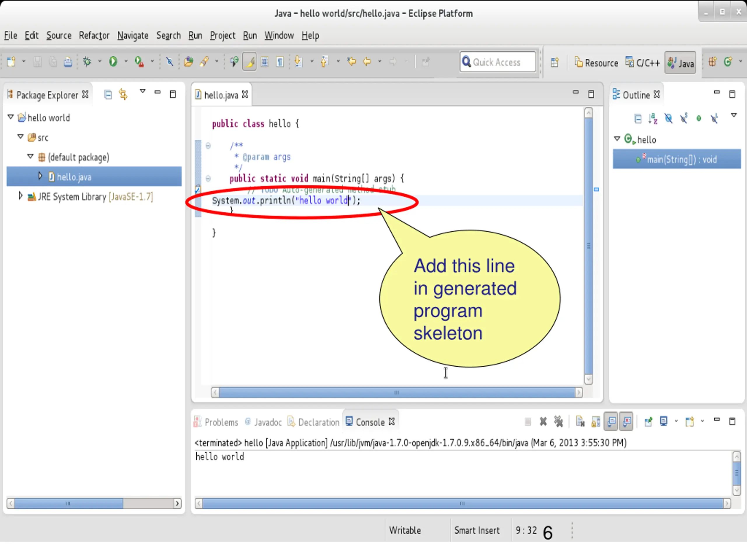Viewport: 747px width, 560px height.
Task: Click into the Quick Access field
Action: coord(498,62)
